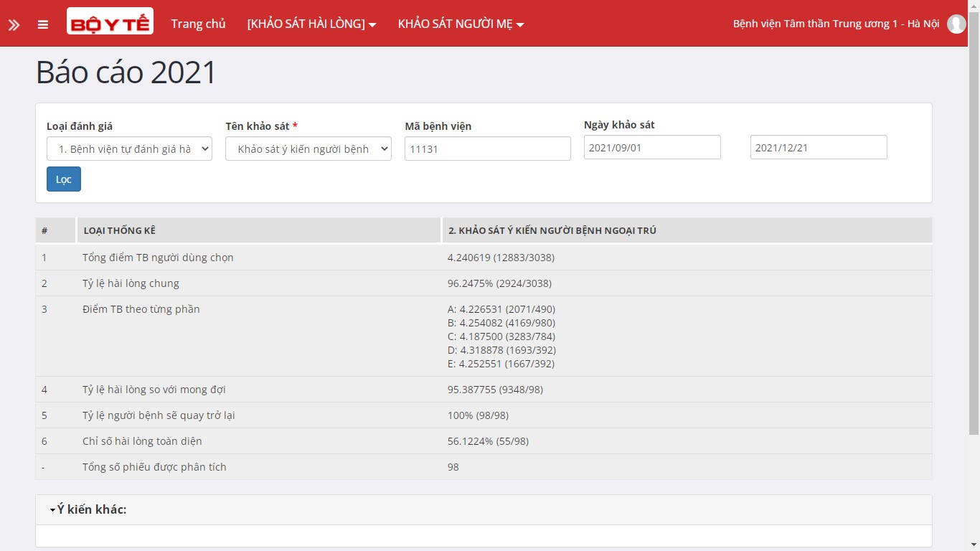Click the Chỉ số hài lòng toàn diện row
The width and height of the screenshot is (980, 551).
[x=142, y=441]
